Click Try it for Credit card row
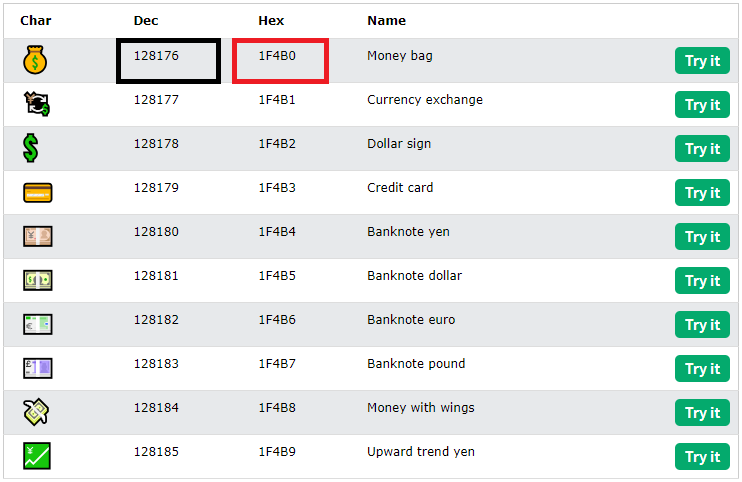Image resolution: width=742 pixels, height=482 pixels. (702, 193)
